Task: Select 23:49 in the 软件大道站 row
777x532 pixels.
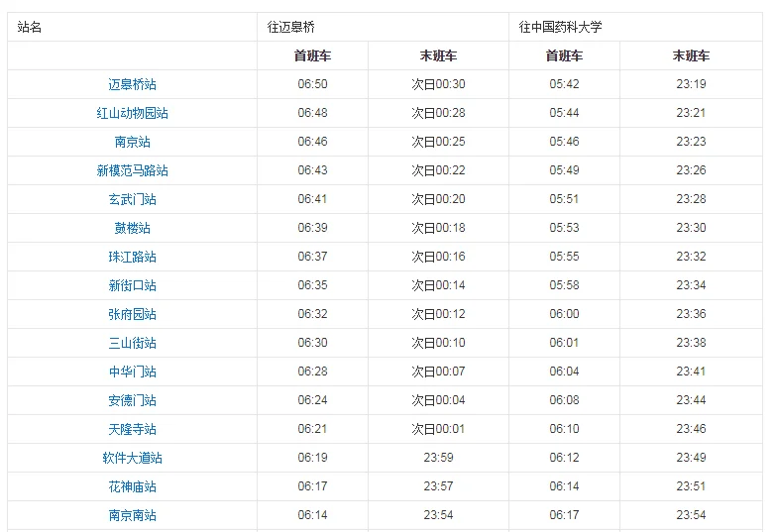Action: pos(692,458)
